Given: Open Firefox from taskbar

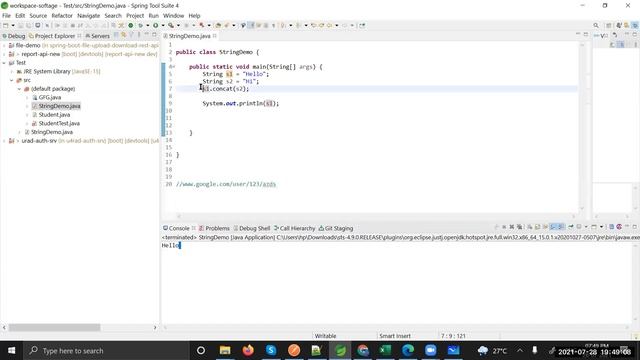Looking at the screenshot, I should click(248, 350).
